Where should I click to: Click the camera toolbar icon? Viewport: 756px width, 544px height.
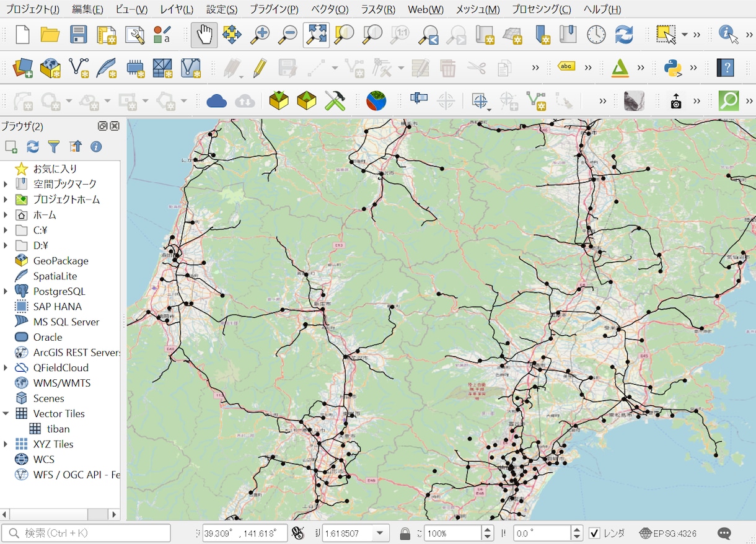(x=676, y=101)
